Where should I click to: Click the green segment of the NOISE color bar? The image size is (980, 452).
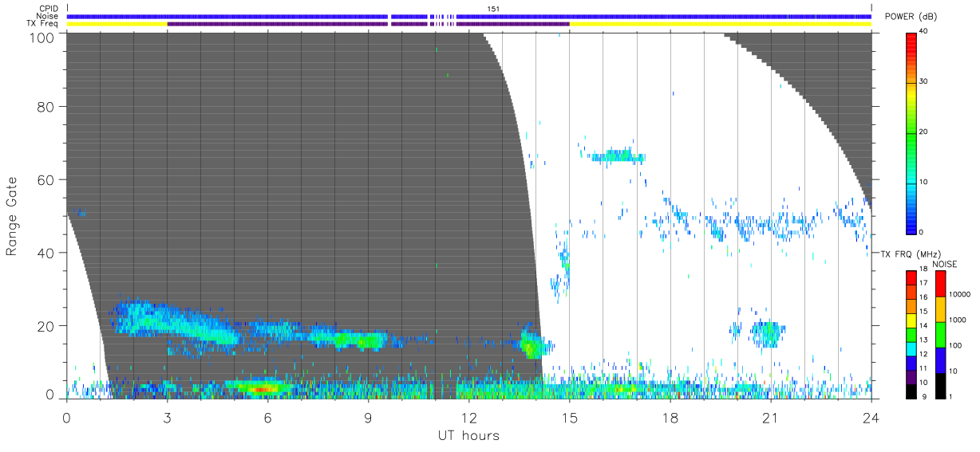coord(940,335)
